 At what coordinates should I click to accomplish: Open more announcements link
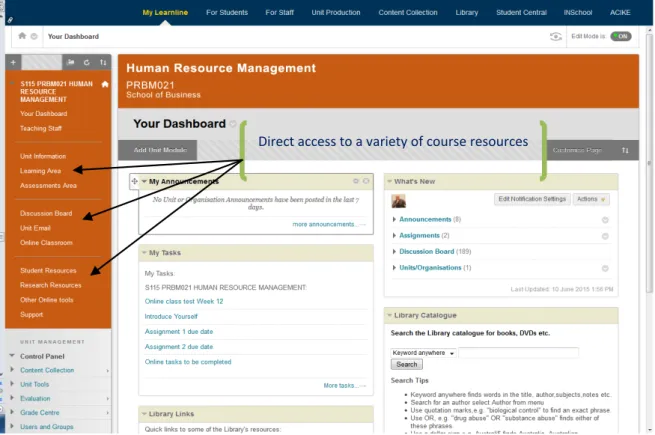[325, 224]
